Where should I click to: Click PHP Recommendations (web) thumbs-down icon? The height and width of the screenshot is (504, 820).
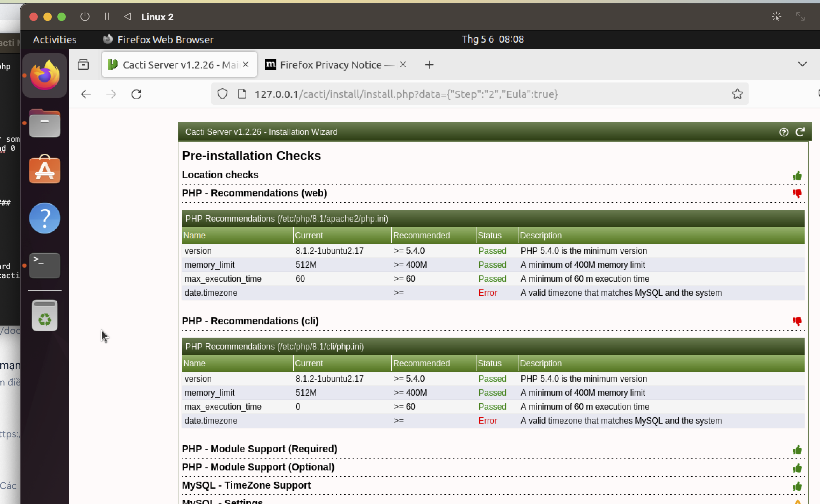(797, 194)
